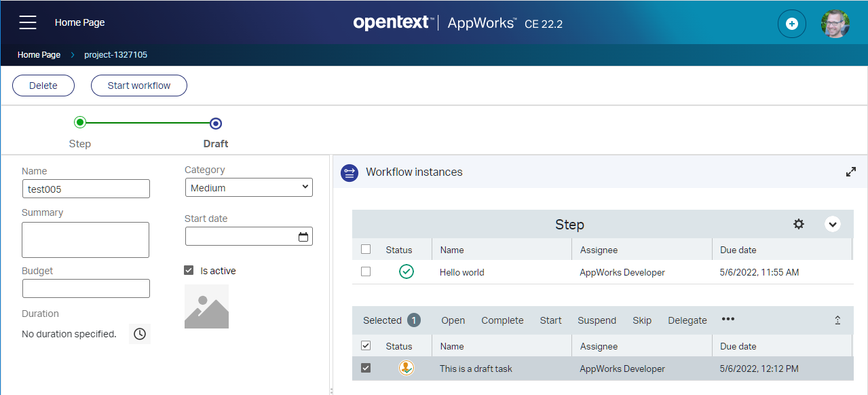868x395 pixels.
Task: Uncheck the Is active checkbox
Action: coord(189,271)
